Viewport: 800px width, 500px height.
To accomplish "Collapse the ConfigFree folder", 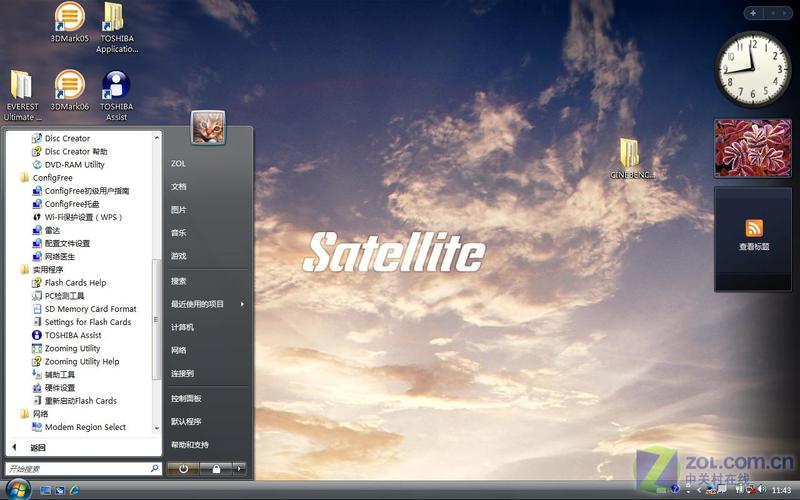I will pos(46,178).
